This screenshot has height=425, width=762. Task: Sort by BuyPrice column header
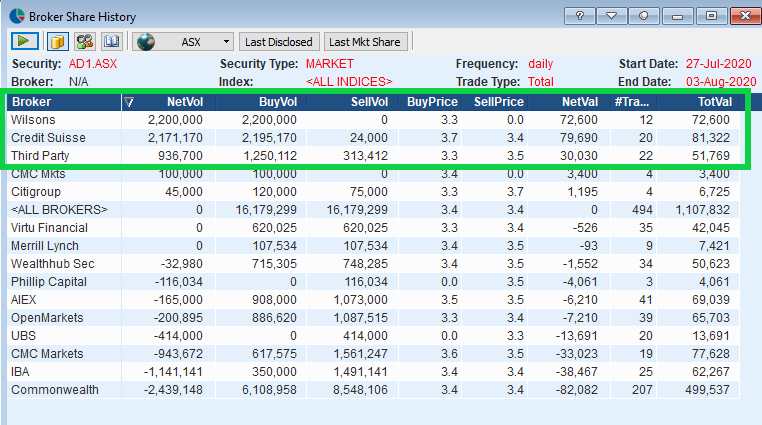pyautogui.click(x=430, y=102)
